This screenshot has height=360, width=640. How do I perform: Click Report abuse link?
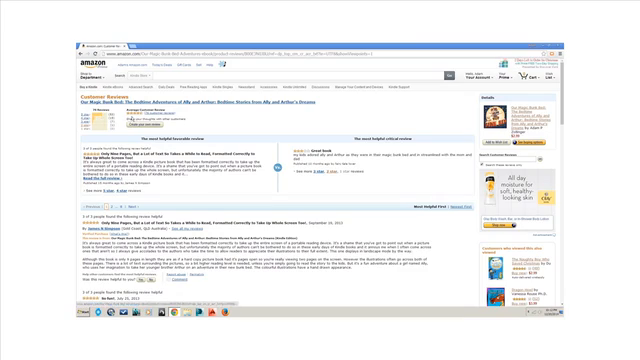click(x=176, y=274)
